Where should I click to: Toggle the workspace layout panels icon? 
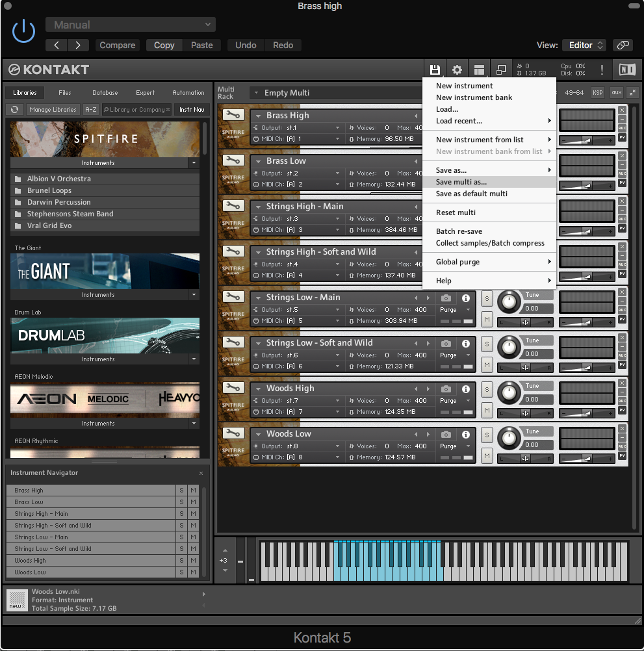(x=479, y=70)
